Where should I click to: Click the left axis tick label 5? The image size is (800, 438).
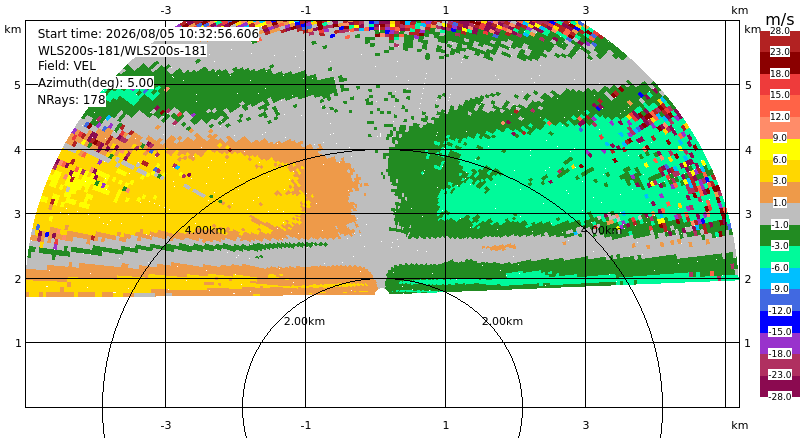click(x=18, y=85)
